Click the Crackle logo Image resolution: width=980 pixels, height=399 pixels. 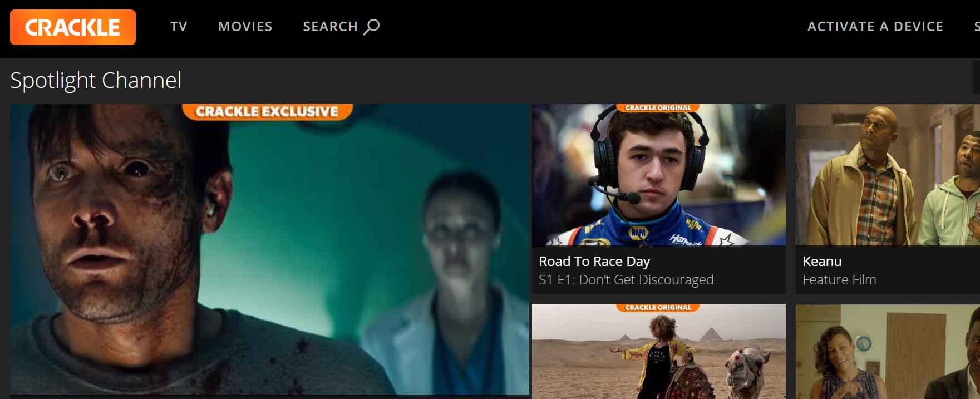tap(73, 27)
